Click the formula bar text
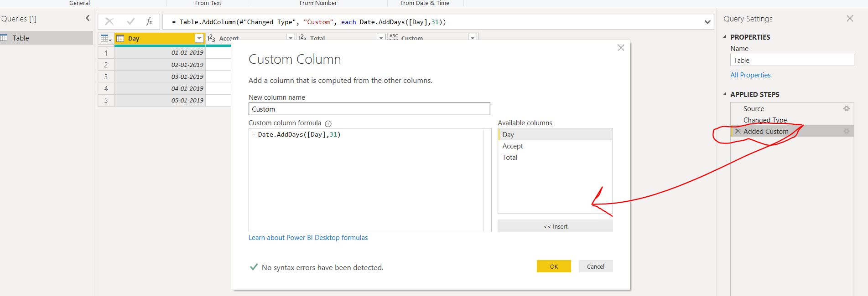Image resolution: width=868 pixels, height=296 pixels. pyautogui.click(x=309, y=22)
